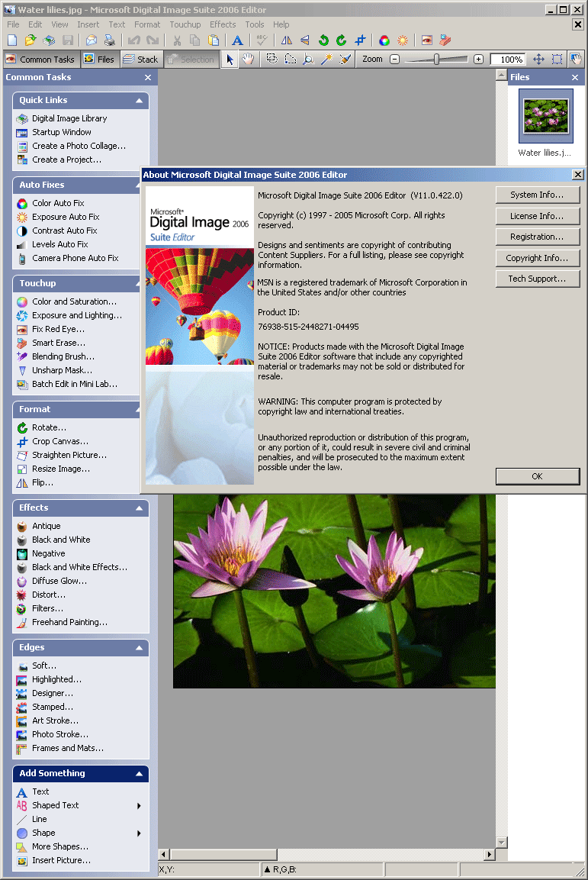The width and height of the screenshot is (588, 880).
Task: Click the New file icon in toolbar
Action: tap(12, 40)
